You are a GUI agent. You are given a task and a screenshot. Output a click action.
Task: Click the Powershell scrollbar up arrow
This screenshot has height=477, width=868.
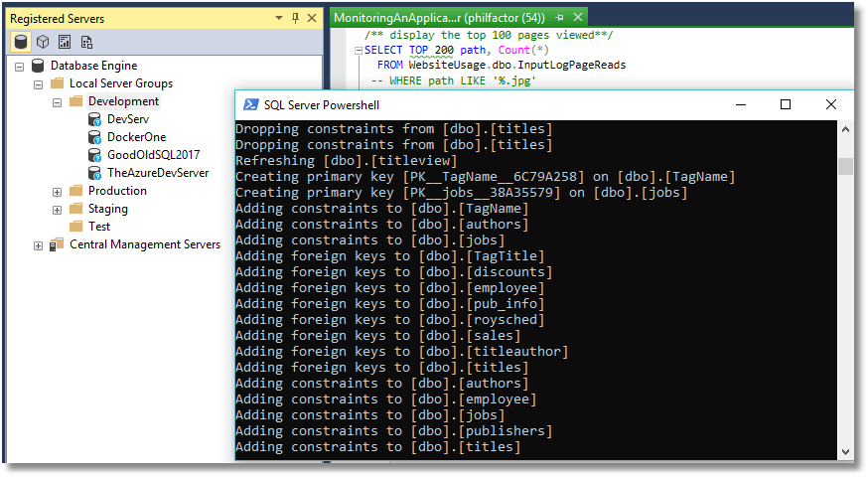(x=845, y=129)
